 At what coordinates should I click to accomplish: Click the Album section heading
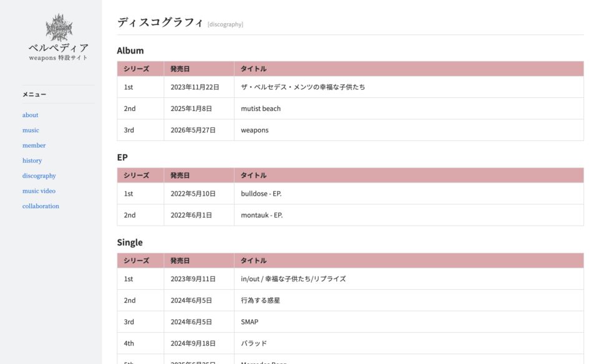(x=130, y=50)
